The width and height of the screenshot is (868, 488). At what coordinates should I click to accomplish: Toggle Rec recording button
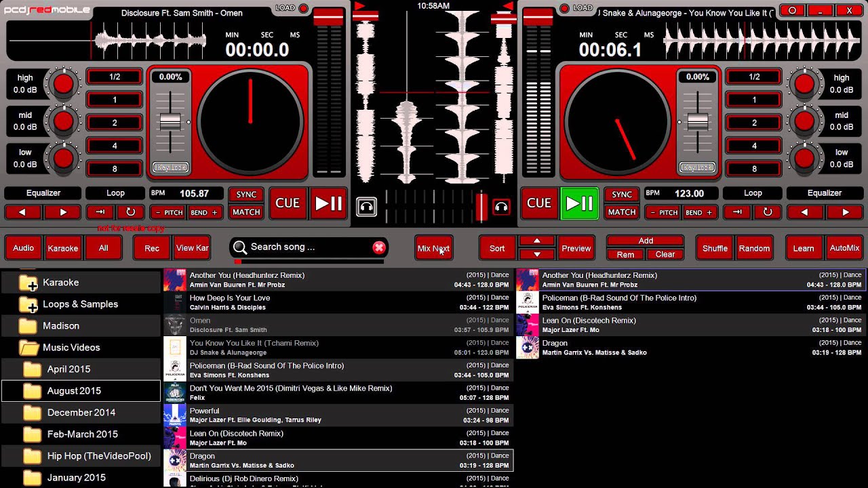tap(152, 248)
